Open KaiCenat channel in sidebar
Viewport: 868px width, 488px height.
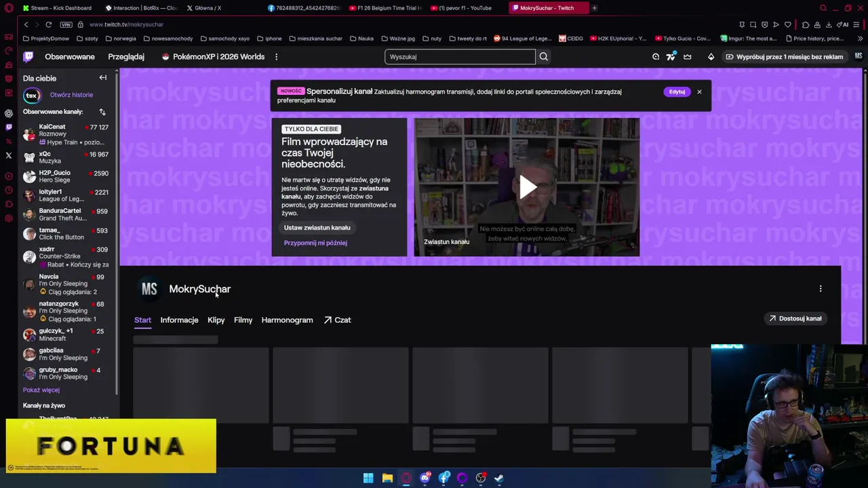pyautogui.click(x=66, y=134)
